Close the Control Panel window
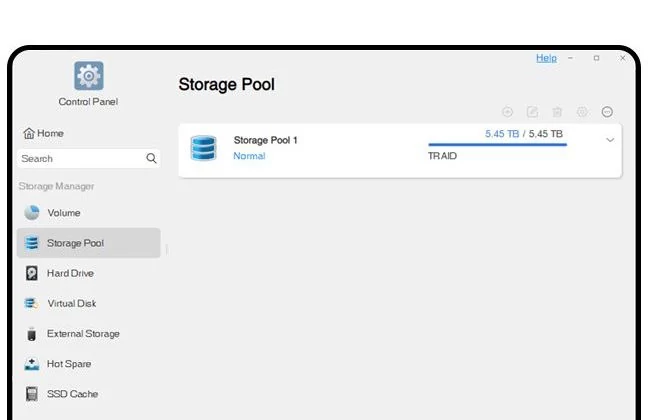Image resolution: width=648 pixels, height=420 pixels. tap(622, 58)
